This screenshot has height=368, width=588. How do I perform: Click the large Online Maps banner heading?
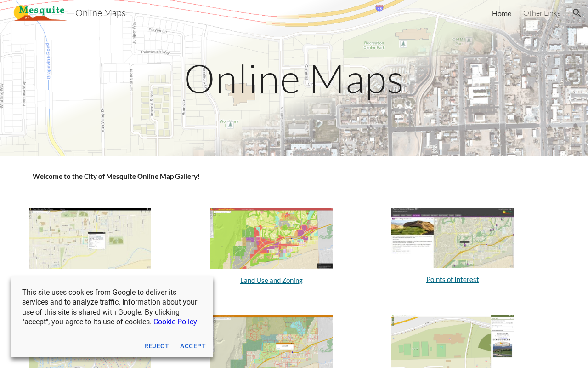coord(294,79)
